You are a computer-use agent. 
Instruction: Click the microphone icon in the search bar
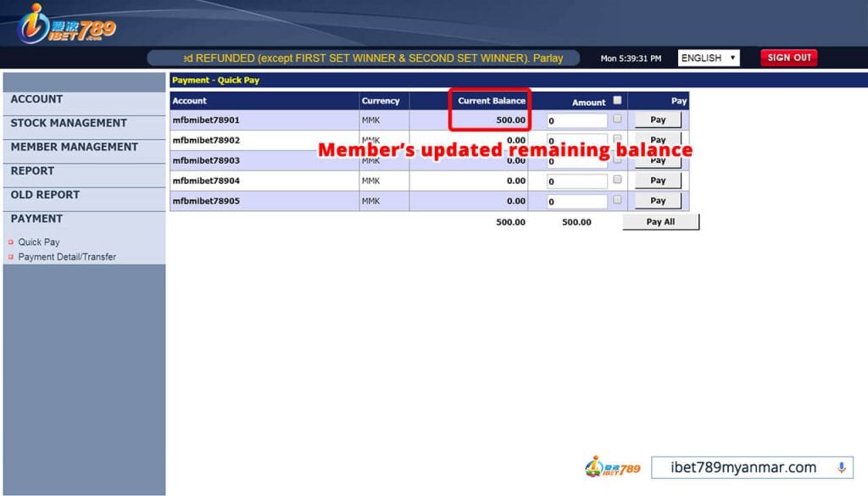point(840,467)
